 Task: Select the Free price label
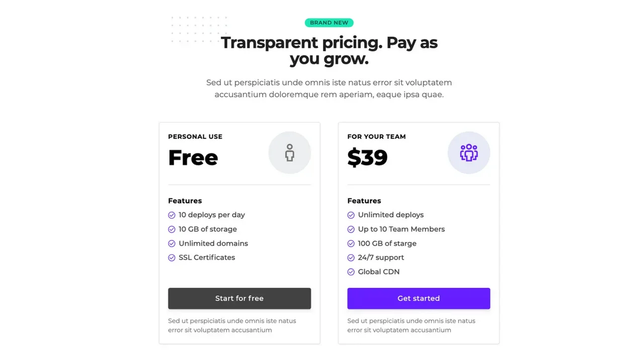(x=193, y=158)
